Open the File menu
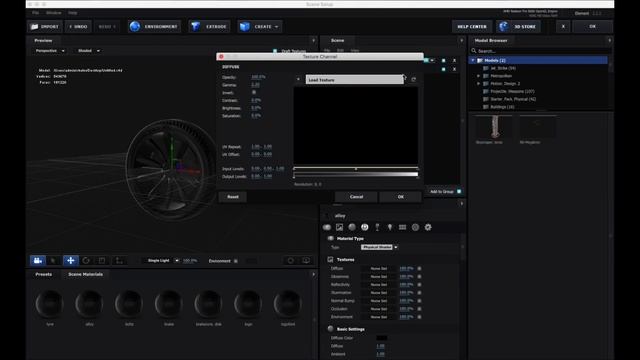This screenshot has height=360, width=640. (x=36, y=13)
